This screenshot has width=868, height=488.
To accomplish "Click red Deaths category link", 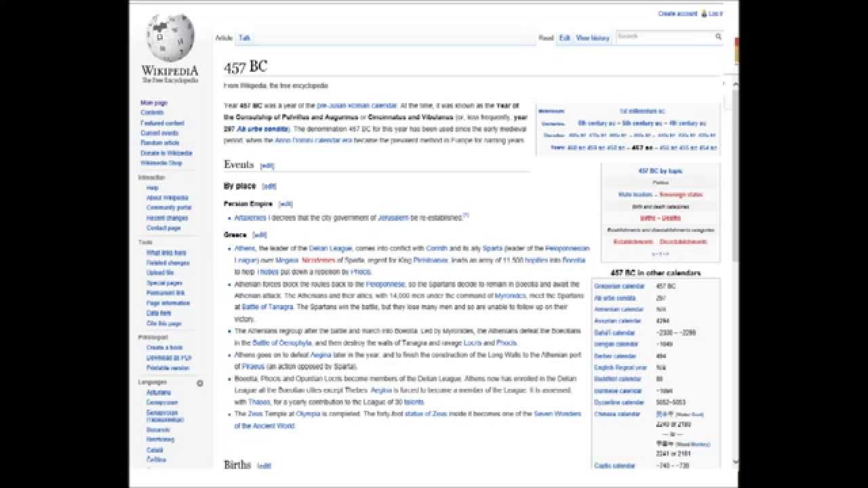I will coord(671,218).
